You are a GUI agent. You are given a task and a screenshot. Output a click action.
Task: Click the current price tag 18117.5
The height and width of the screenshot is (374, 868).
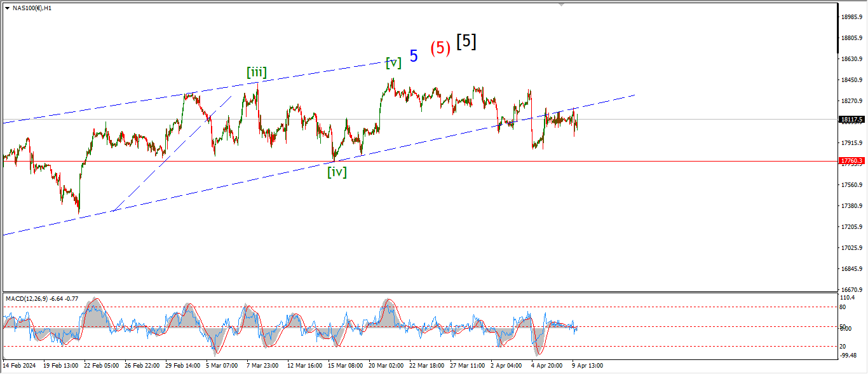850,120
